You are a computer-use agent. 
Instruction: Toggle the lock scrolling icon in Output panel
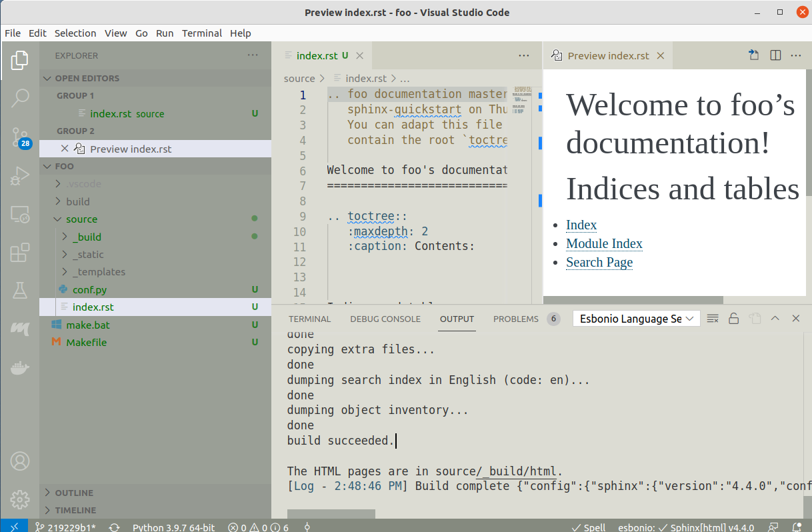733,319
